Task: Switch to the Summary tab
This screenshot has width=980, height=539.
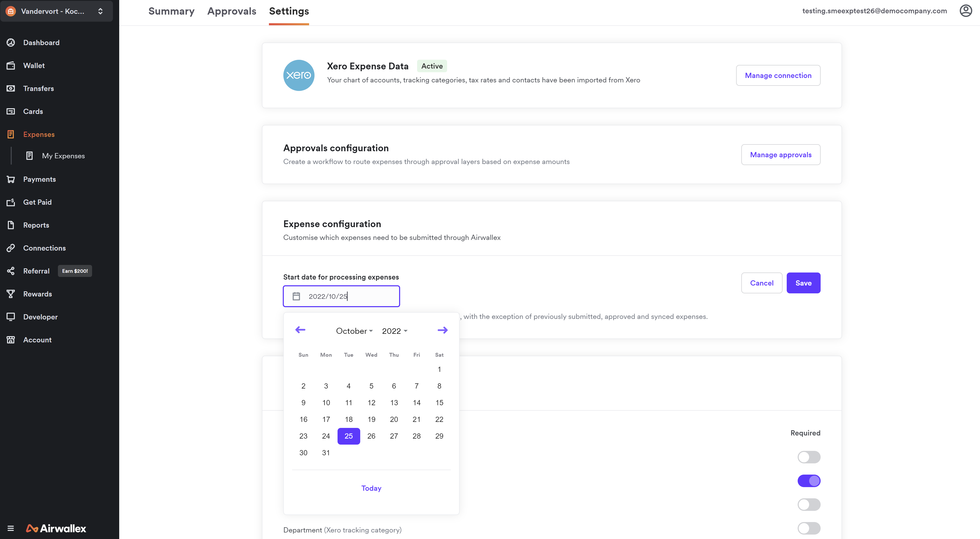Action: (171, 11)
